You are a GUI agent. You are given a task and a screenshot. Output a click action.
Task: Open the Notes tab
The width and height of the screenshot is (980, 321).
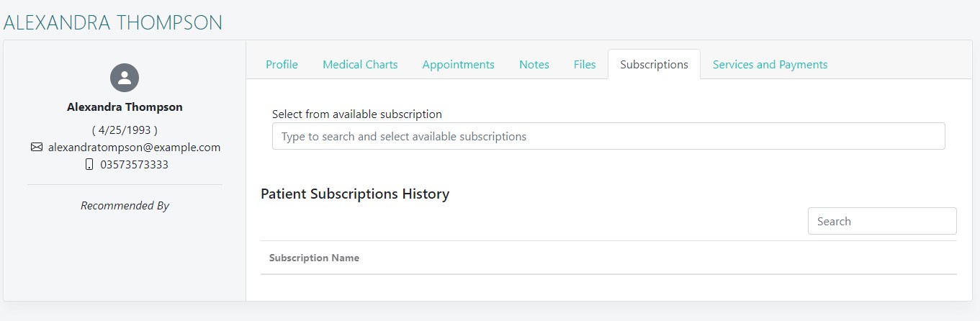(534, 65)
